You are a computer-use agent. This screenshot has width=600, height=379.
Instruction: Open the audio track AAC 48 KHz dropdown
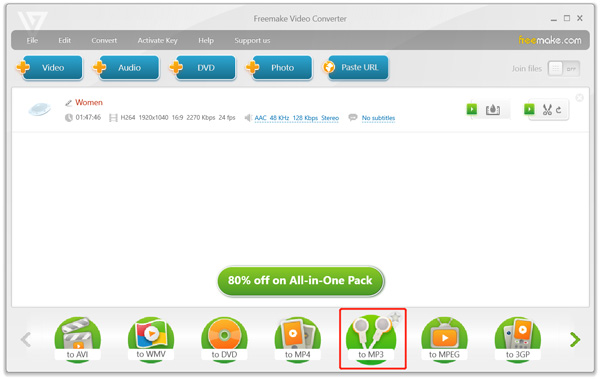pyautogui.click(x=297, y=118)
